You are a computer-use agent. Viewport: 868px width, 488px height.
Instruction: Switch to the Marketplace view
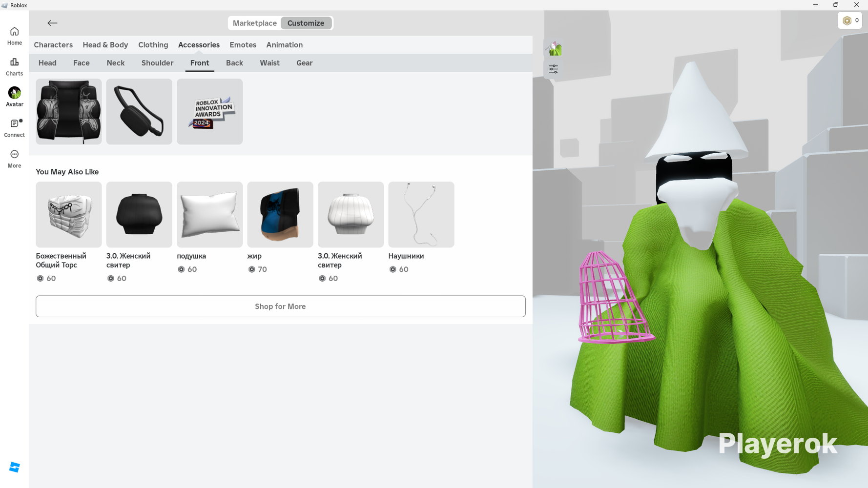coord(255,23)
